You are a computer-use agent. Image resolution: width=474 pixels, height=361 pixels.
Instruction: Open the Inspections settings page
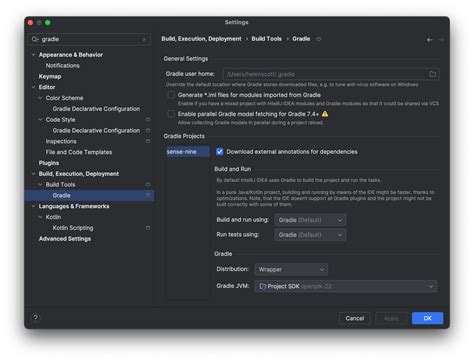(61, 141)
